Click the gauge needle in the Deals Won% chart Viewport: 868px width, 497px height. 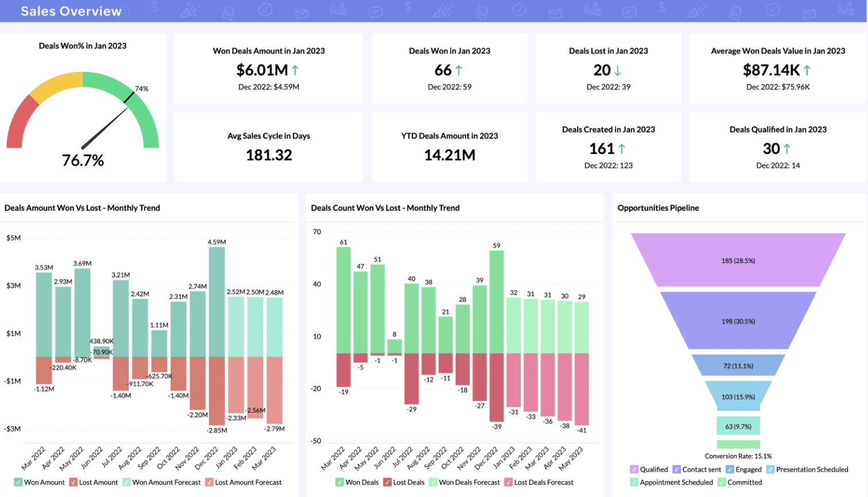(x=106, y=127)
